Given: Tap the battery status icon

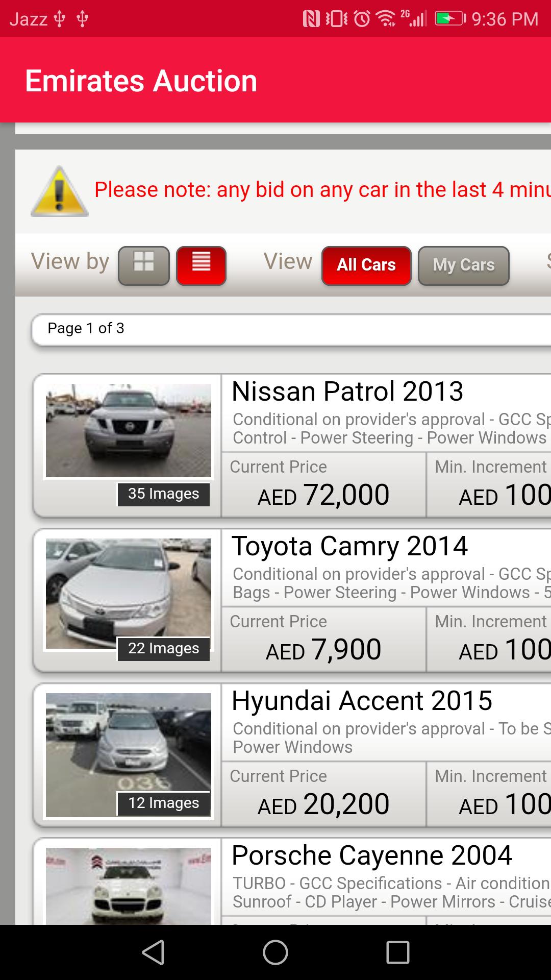Looking at the screenshot, I should pyautogui.click(x=450, y=19).
